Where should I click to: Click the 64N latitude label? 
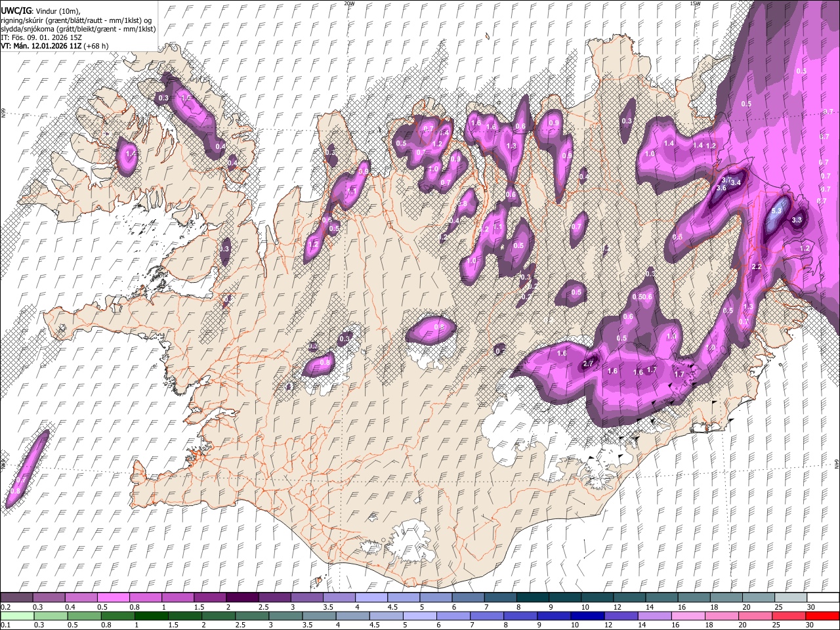pos(837,463)
